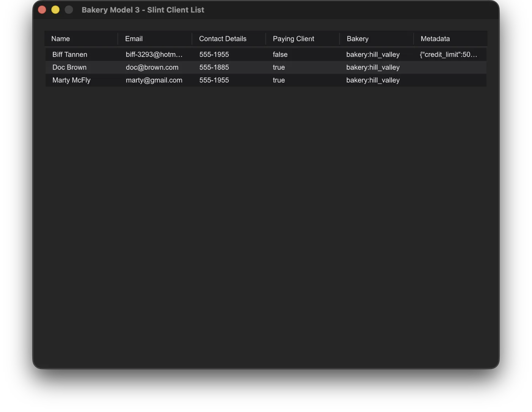Click Marty McFly's true paying client value
Screen dimensions: 532x412
[x=279, y=80]
